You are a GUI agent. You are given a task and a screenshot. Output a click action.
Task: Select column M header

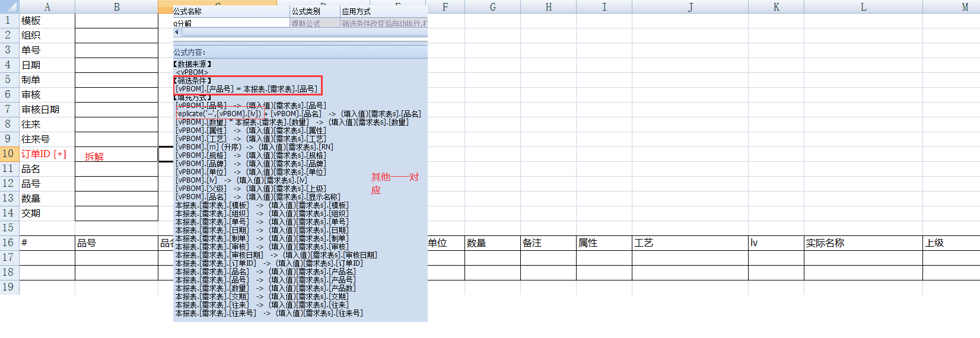coord(965,7)
